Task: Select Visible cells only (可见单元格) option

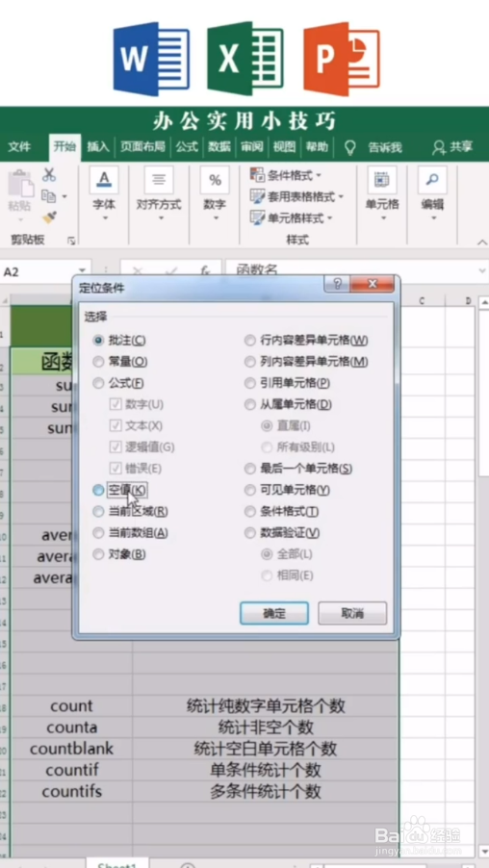Action: (250, 490)
